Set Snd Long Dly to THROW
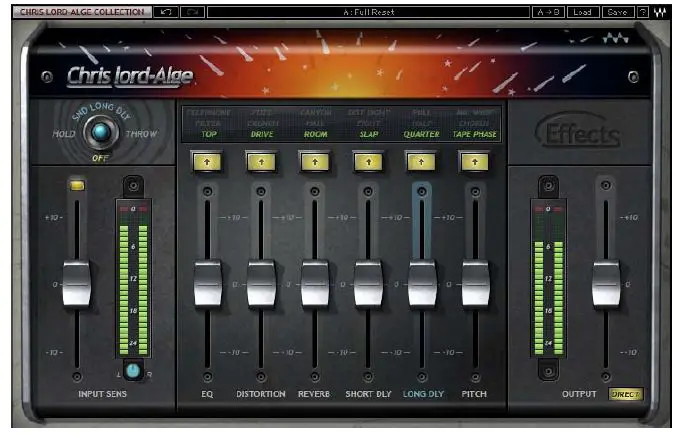Screen dimensions: 685x437 tap(141, 134)
